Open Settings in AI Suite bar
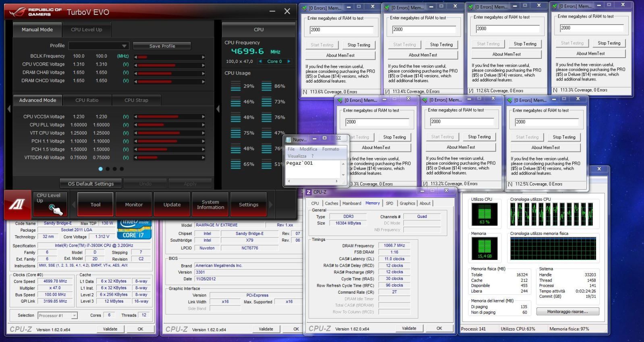The image size is (644, 342). [x=249, y=205]
